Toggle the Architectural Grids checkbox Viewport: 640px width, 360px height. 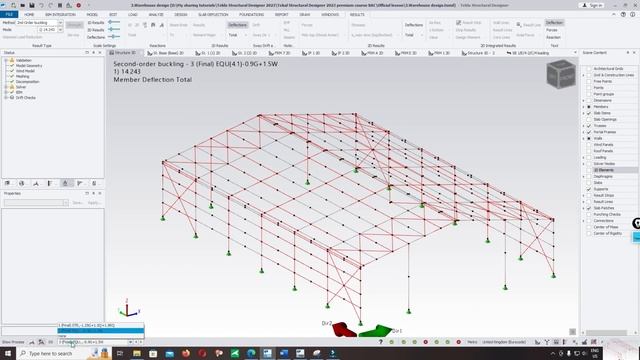pyautogui.click(x=589, y=69)
